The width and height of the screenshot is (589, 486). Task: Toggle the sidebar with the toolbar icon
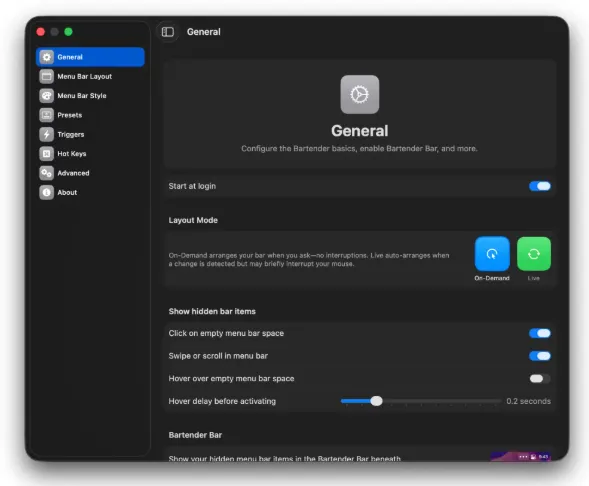point(168,32)
